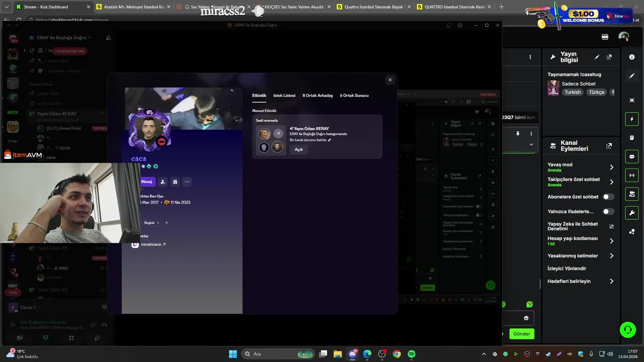Click the Gönder chat send button
Viewport: 644px width, 362px height.
click(521, 334)
